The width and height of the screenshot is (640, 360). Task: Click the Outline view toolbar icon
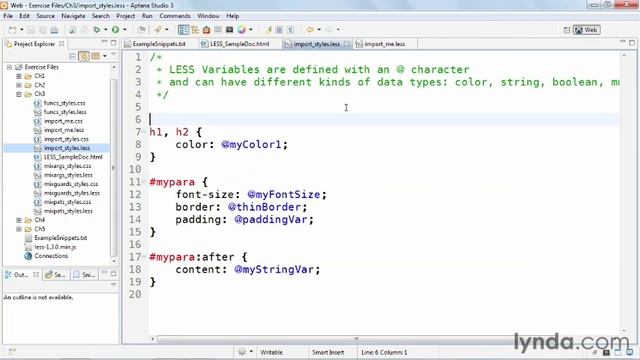(x=195, y=30)
